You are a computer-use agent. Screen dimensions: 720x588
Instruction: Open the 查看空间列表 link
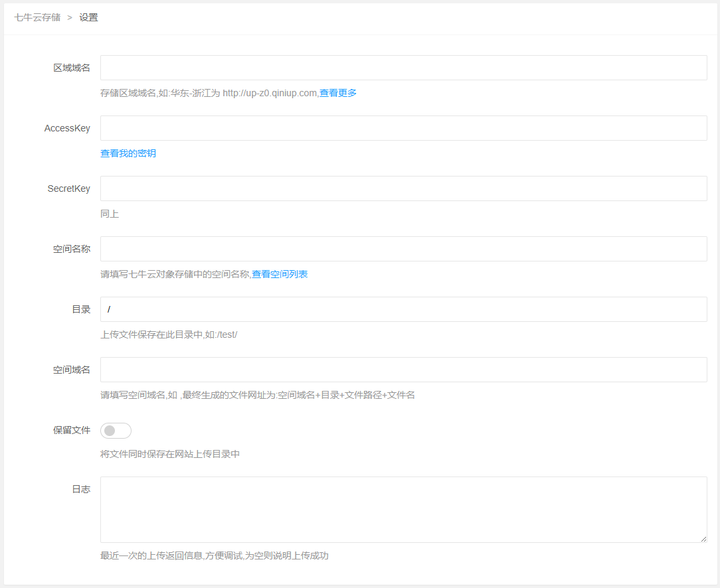[x=280, y=274]
